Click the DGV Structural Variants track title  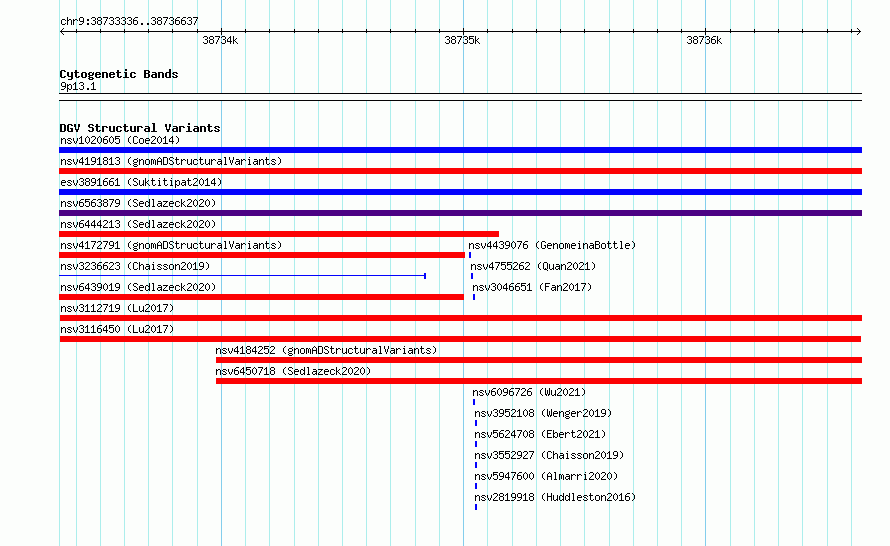[140, 128]
